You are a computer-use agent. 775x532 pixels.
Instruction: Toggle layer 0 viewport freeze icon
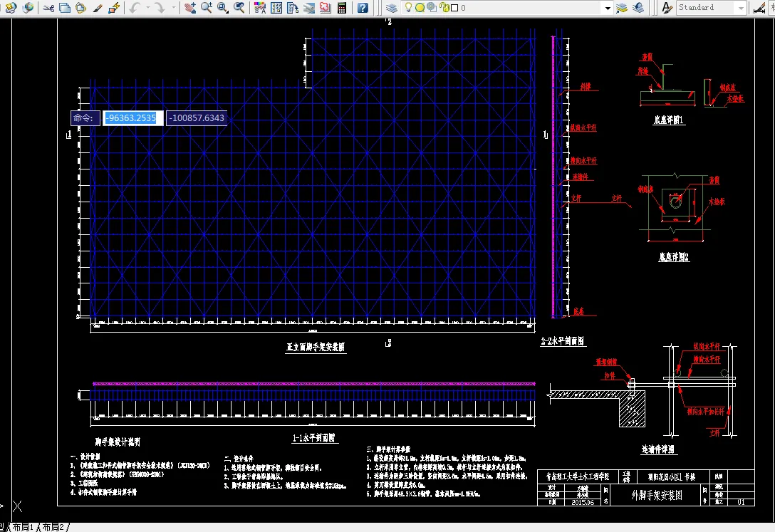432,7
